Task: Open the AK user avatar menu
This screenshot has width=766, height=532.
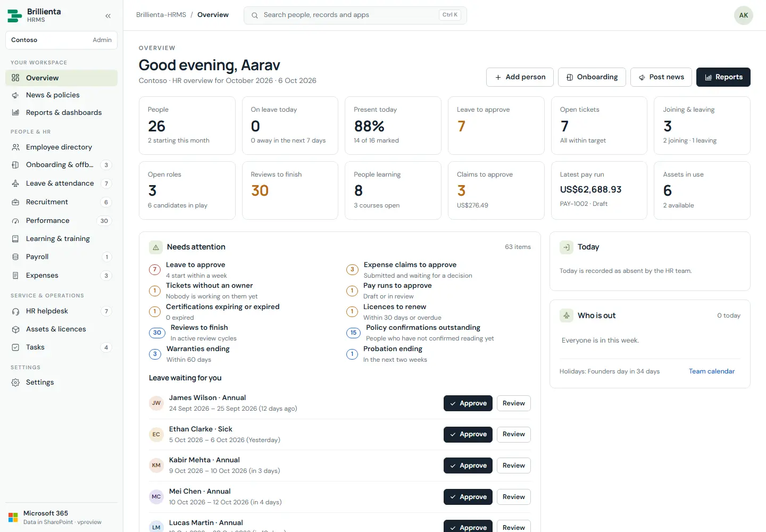Action: [x=743, y=15]
